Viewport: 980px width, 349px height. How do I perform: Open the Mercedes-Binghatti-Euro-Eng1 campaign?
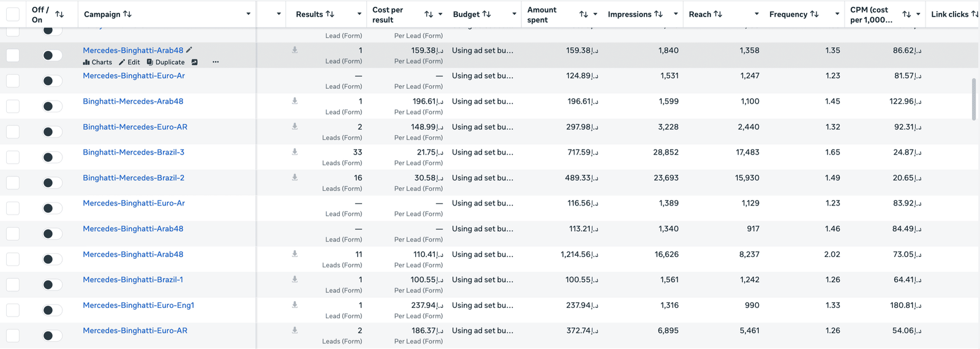(138, 305)
